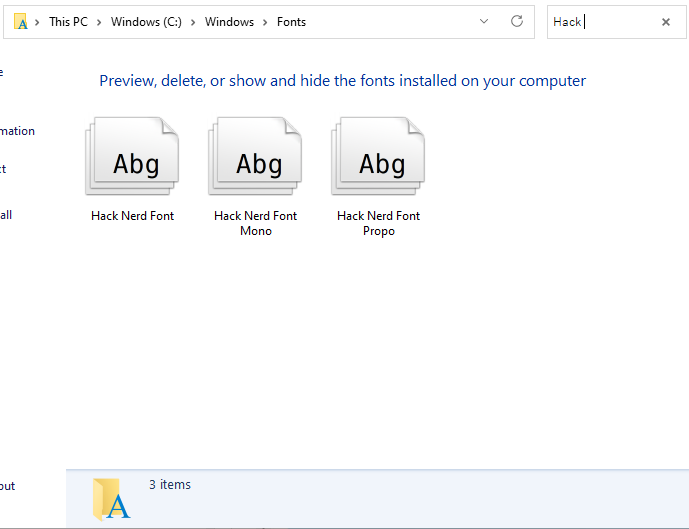Image resolution: width=689 pixels, height=529 pixels.
Task: Expand the chevron after This PC
Action: (x=99, y=22)
